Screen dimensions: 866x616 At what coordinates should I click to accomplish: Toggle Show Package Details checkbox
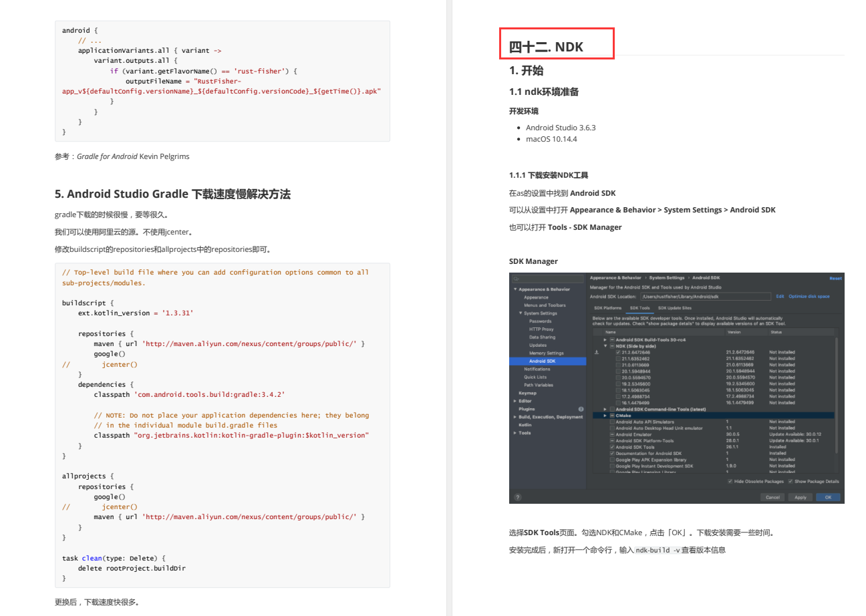tap(790, 481)
